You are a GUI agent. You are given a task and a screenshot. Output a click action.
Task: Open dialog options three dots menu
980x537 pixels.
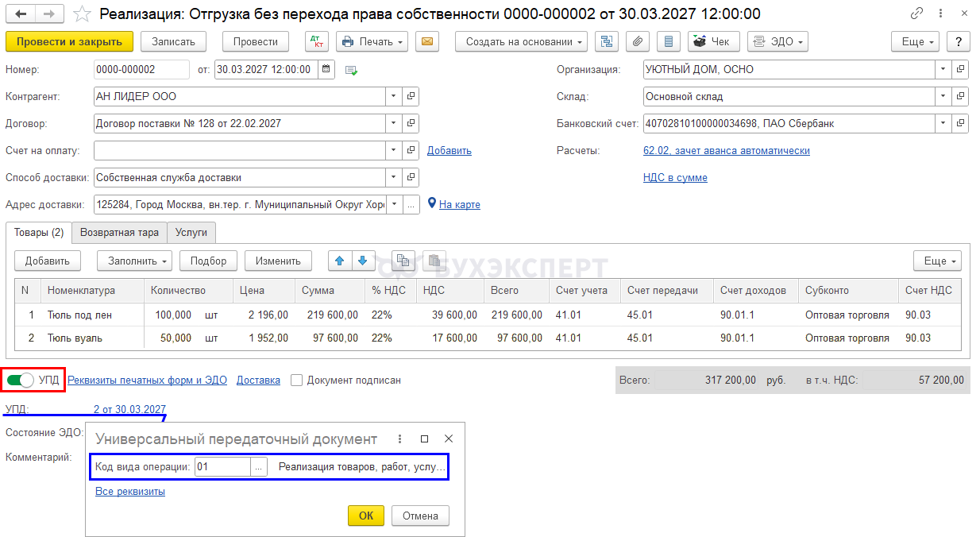click(x=399, y=438)
